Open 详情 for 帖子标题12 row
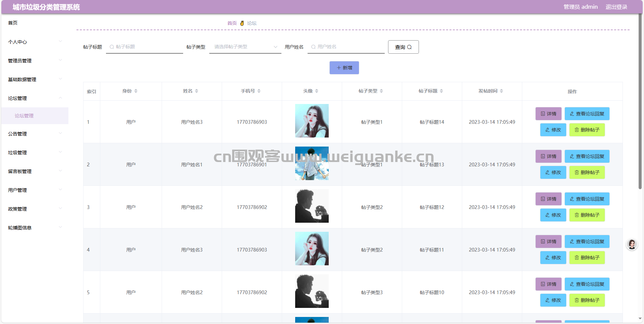Image resolution: width=644 pixels, height=324 pixels. click(548, 199)
